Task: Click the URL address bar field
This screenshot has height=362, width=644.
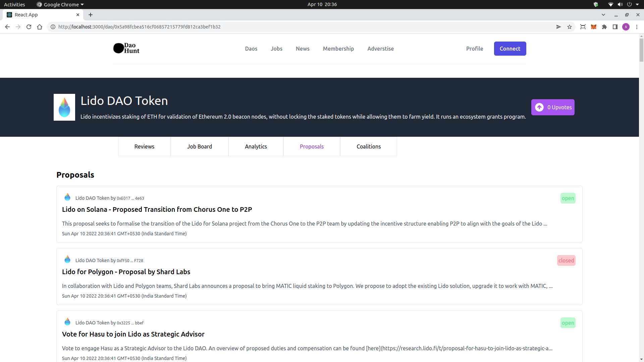Action: 302,27
